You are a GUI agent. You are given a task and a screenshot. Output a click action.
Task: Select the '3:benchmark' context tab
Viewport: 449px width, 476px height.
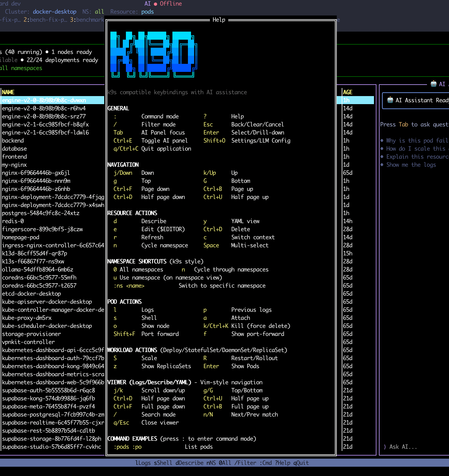pyautogui.click(x=87, y=20)
